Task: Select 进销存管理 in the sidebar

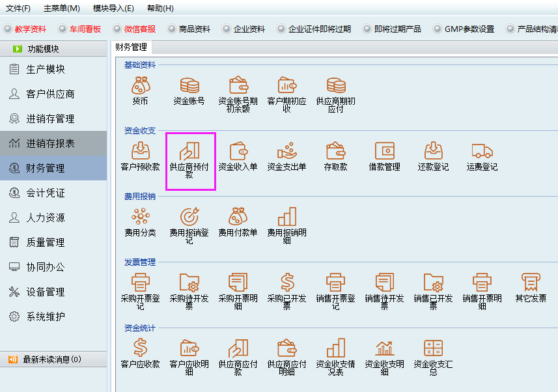Action: coord(50,119)
